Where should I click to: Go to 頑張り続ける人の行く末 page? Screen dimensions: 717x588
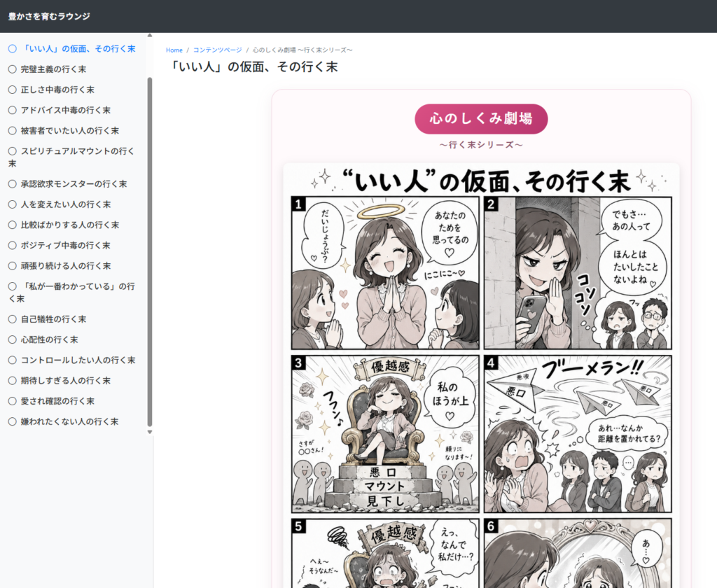tap(66, 266)
